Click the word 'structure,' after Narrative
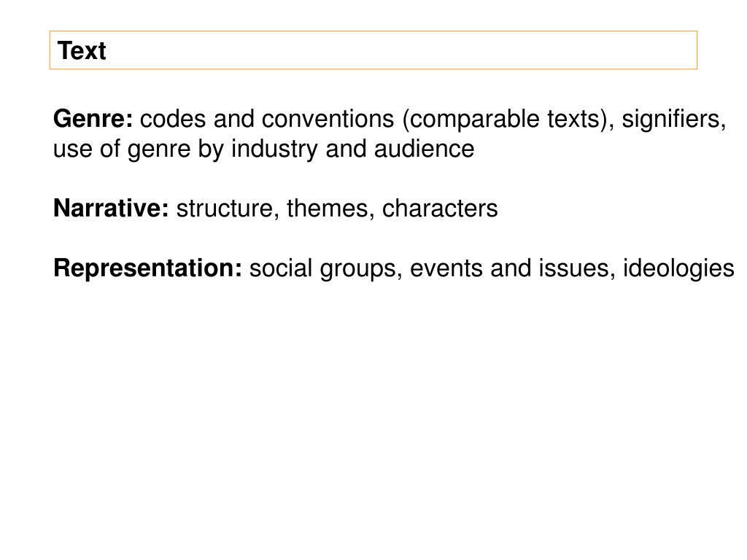The height and width of the screenshot is (560, 747). [228, 209]
